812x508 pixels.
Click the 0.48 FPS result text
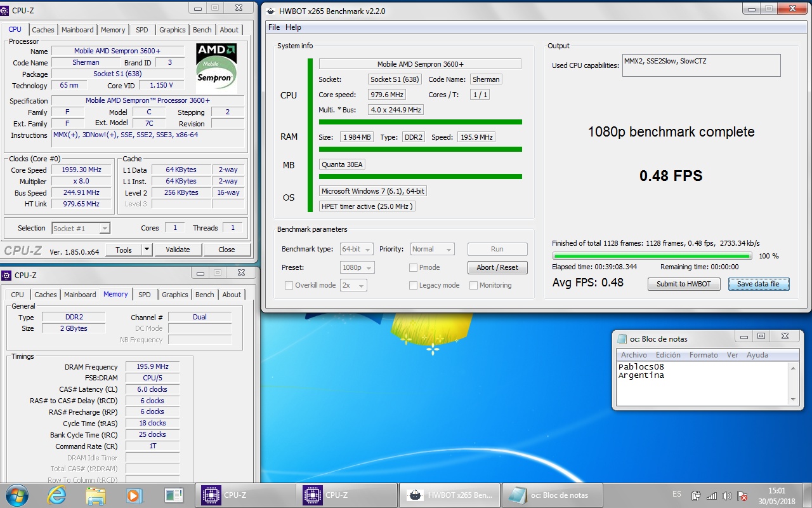(671, 176)
